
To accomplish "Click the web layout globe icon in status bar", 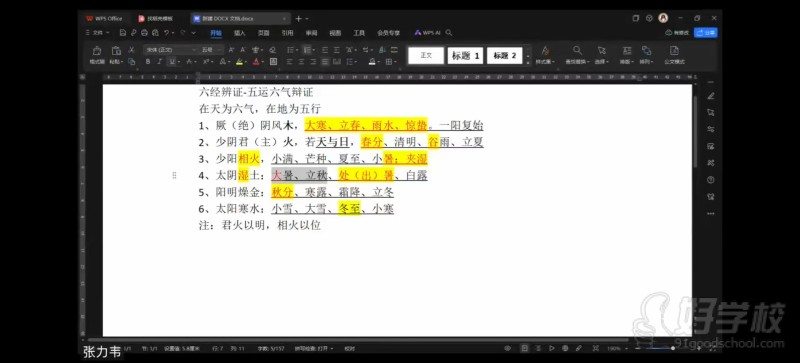I will pos(565,348).
